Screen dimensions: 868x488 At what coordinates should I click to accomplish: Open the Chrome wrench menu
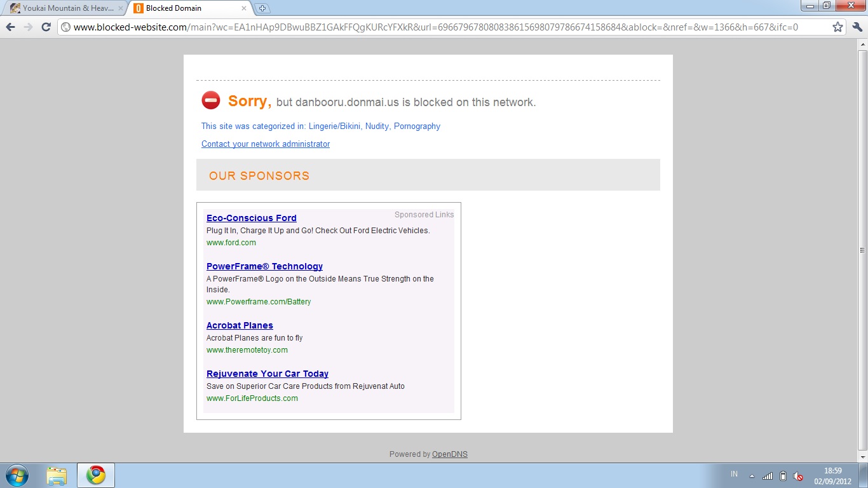[857, 27]
